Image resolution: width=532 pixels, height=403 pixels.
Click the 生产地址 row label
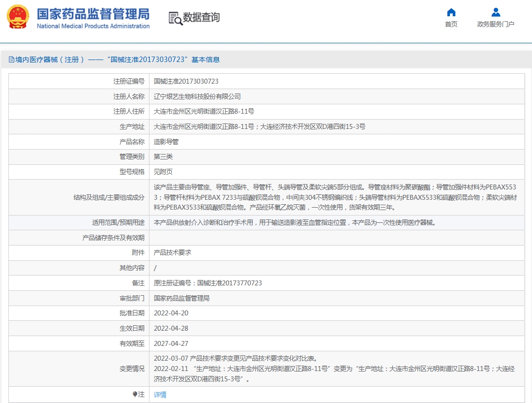pos(132,126)
